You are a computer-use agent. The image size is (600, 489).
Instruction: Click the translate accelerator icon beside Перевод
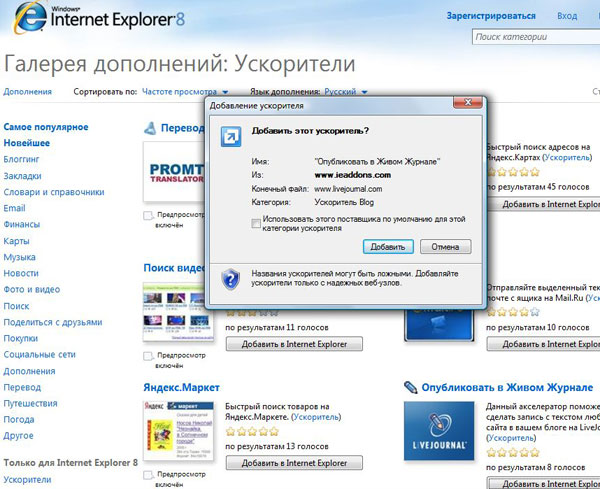click(x=150, y=127)
